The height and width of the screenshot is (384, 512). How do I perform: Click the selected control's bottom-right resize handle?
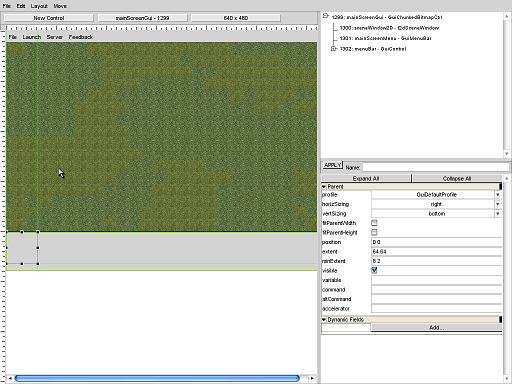(38, 264)
